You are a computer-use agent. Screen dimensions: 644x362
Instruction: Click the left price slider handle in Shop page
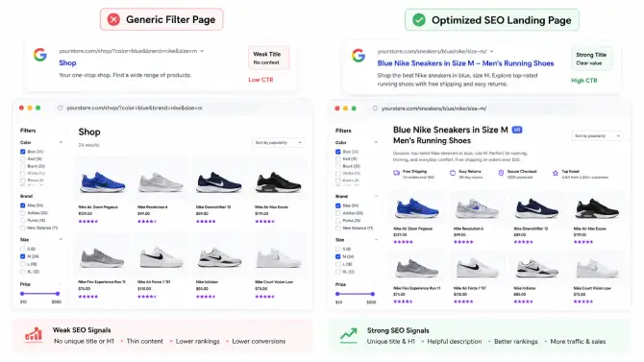(x=22, y=294)
